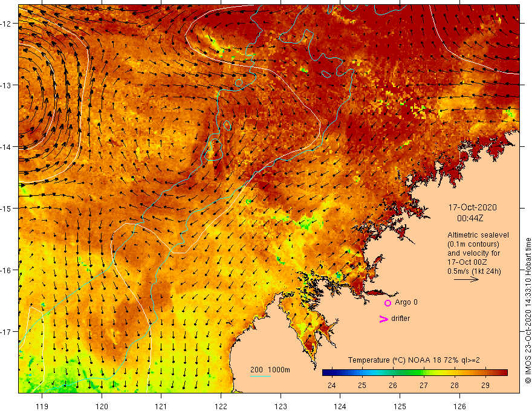Image resolution: width=532 pixels, height=411 pixels.
Task: Click the latitude axis label '-14'
Action: (x=5, y=147)
